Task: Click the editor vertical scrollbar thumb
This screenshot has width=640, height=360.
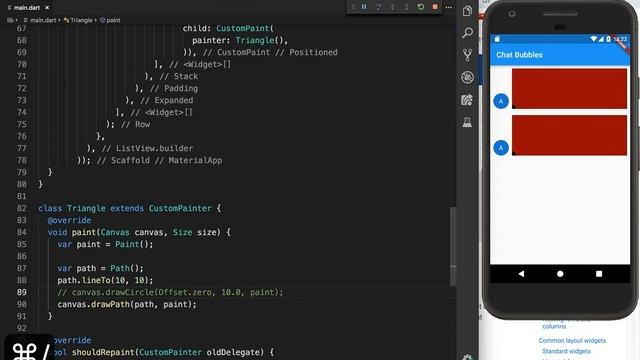Action: click(453, 247)
